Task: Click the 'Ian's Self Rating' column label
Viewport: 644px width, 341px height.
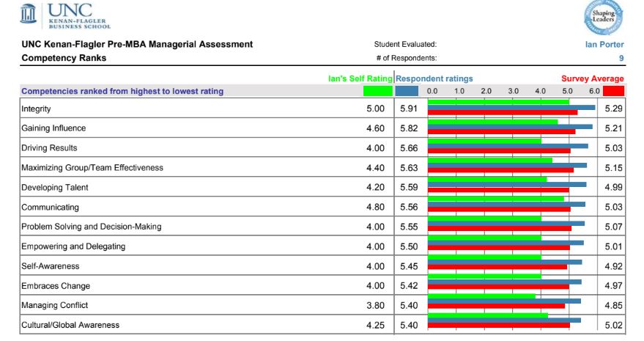Action: pos(360,78)
